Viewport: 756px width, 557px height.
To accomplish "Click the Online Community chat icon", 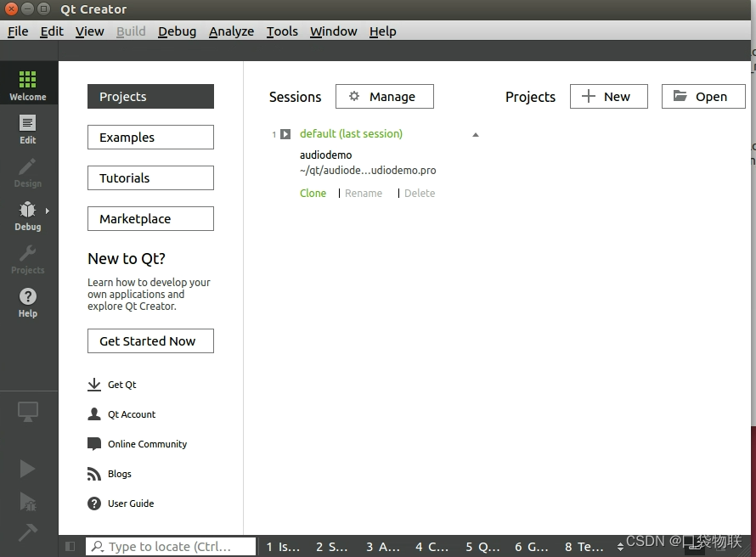I will [x=94, y=444].
